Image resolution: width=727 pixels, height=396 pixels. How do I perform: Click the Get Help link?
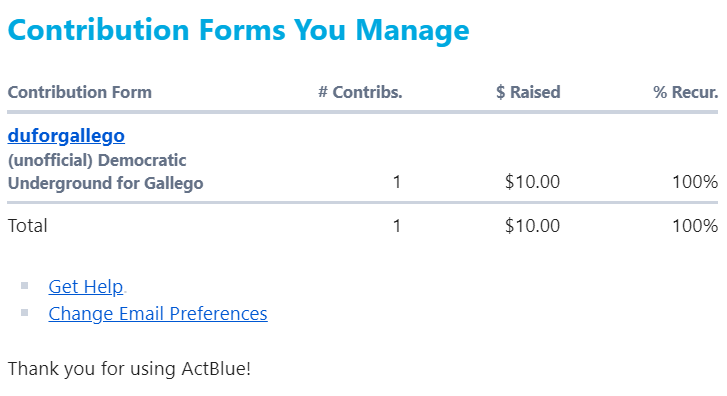(x=86, y=287)
